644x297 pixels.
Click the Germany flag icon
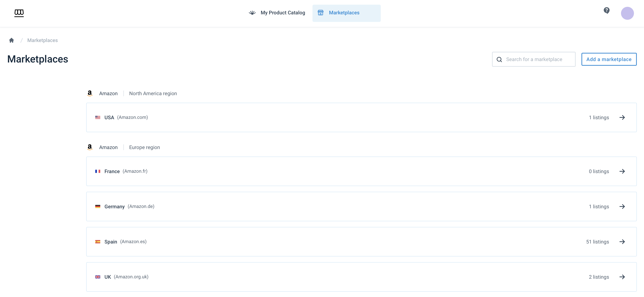pyautogui.click(x=98, y=206)
